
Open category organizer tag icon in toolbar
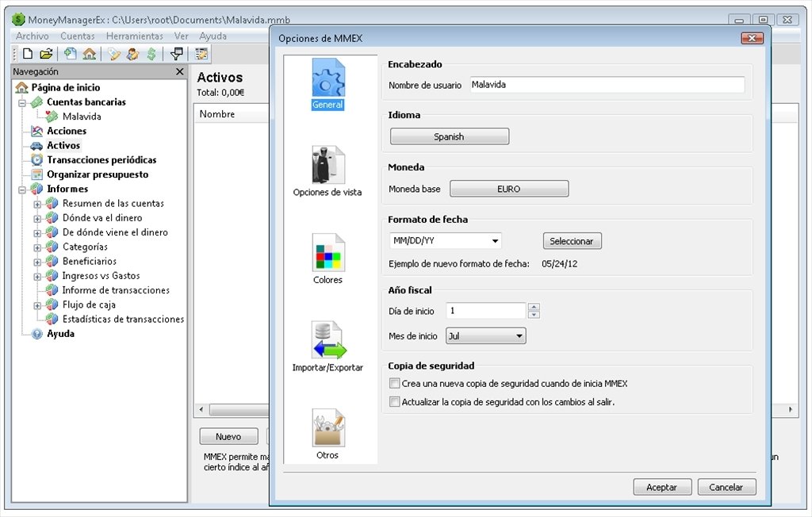tap(114, 53)
